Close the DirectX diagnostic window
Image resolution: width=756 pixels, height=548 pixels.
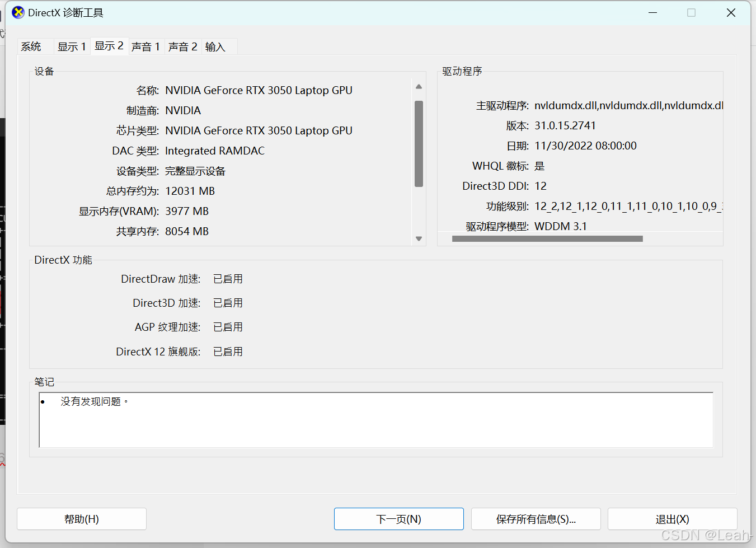pos(731,12)
